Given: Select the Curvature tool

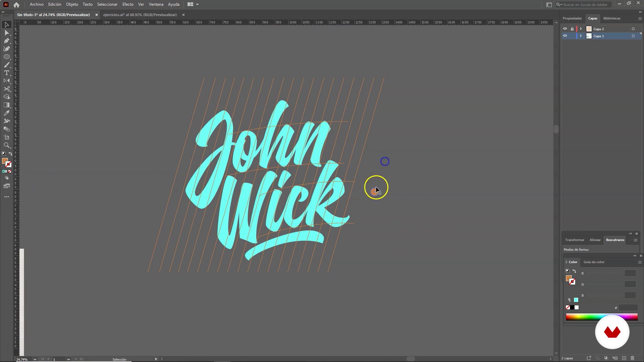Looking at the screenshot, I should tap(7, 49).
